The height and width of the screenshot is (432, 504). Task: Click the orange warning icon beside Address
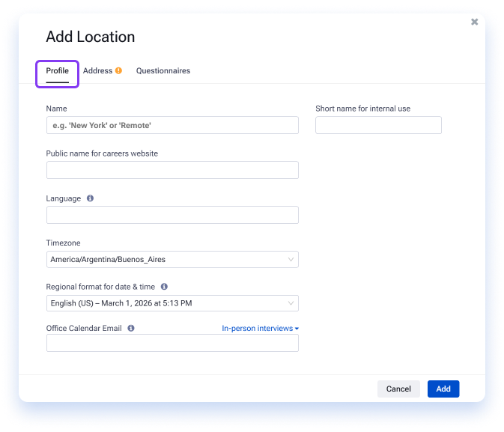pos(118,70)
